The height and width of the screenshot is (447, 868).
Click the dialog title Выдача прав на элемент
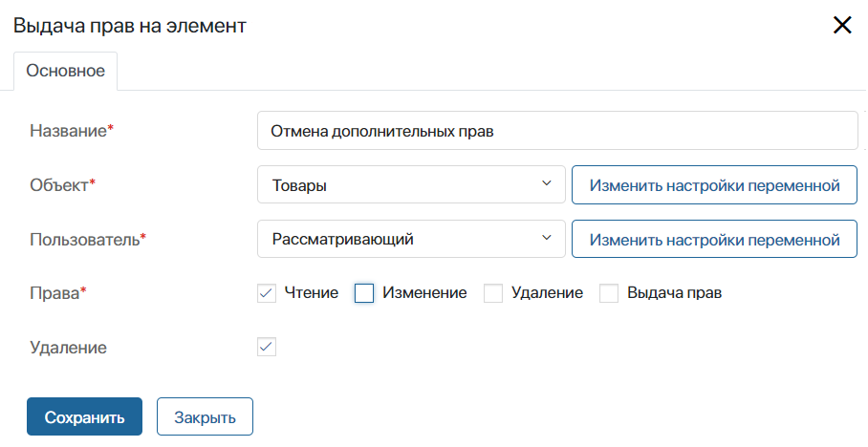pos(130,26)
